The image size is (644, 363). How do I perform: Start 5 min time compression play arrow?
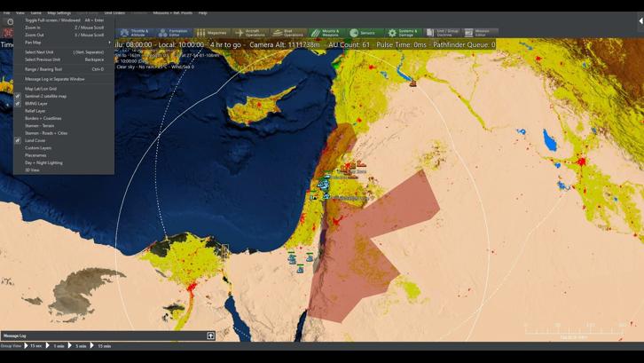pos(70,346)
